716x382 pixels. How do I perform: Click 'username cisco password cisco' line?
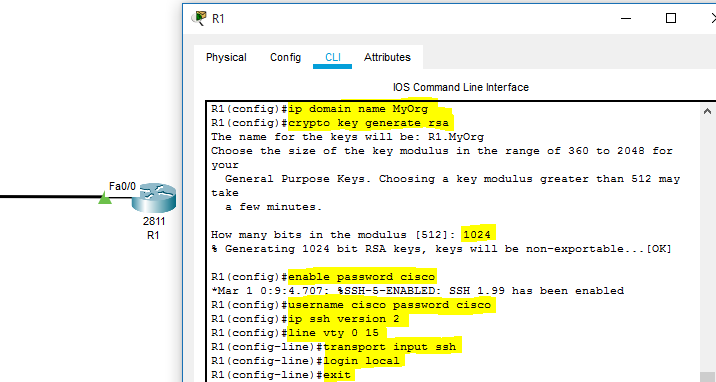tap(390, 305)
